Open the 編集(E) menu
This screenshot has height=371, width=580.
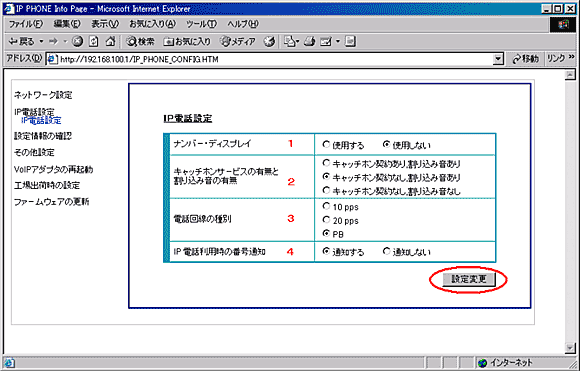67,24
